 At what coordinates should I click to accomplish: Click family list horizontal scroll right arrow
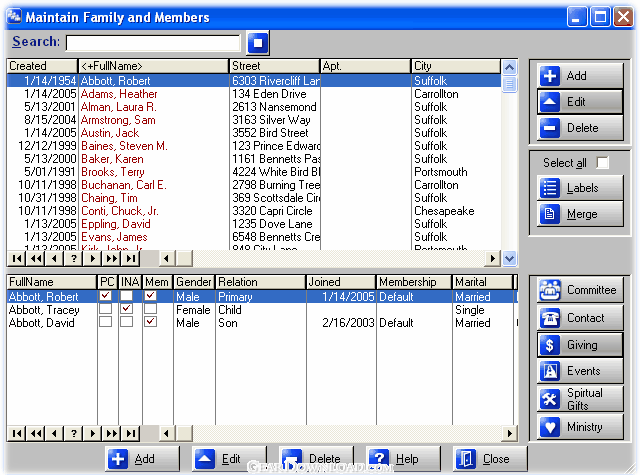[493, 258]
